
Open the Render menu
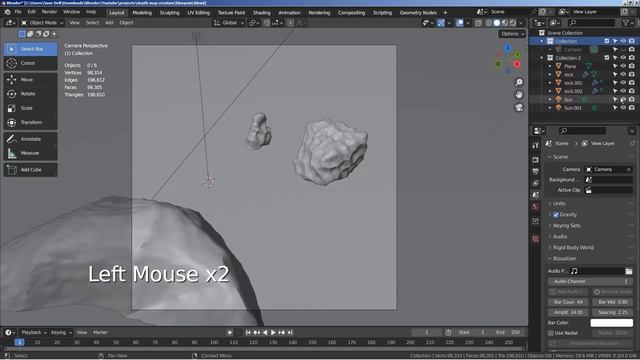(x=49, y=12)
